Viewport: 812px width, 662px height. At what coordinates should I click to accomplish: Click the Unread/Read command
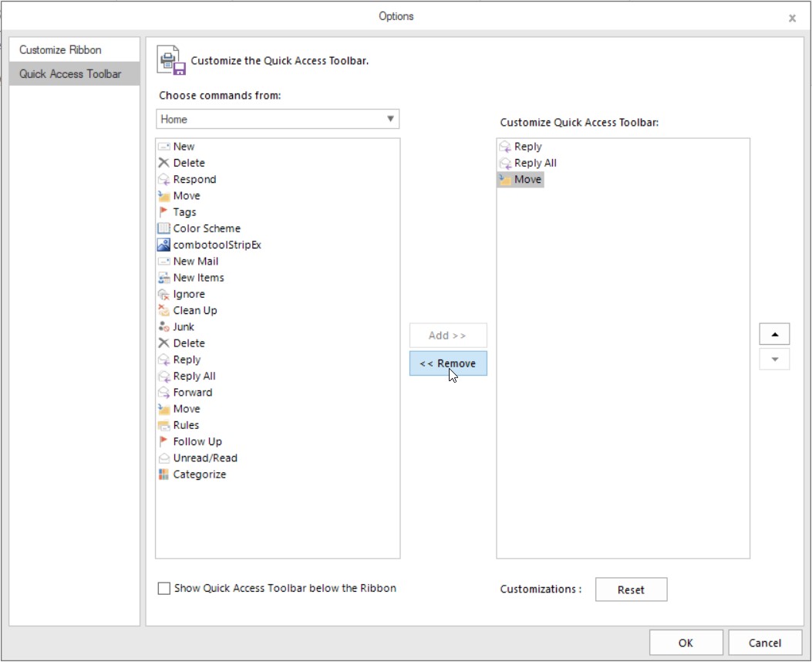click(x=204, y=458)
